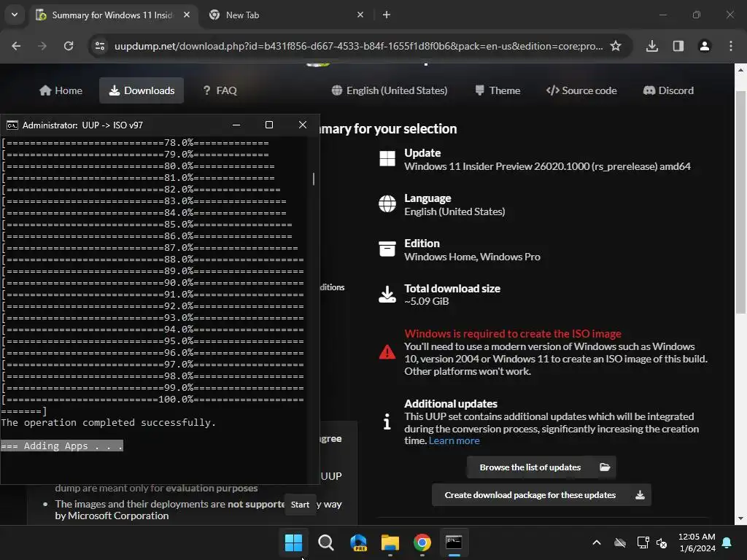Click the red warning triangle icon

pyautogui.click(x=387, y=352)
